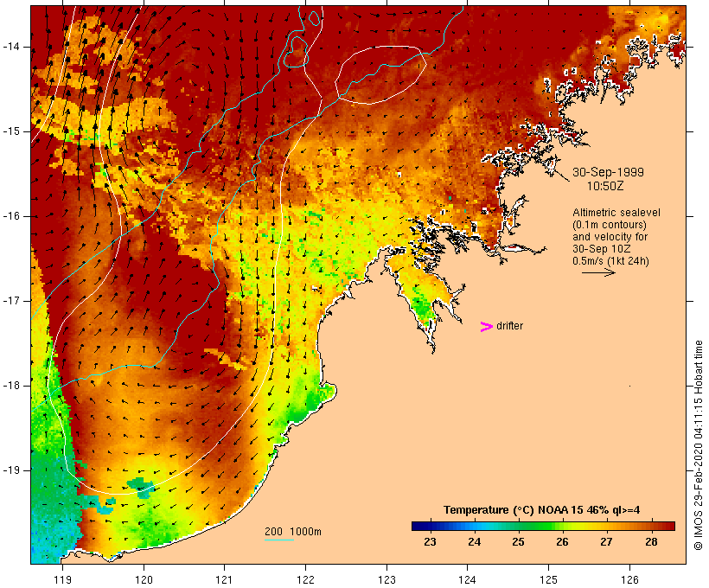
Task: Click latitude axis label '-18'
Action: (x=11, y=386)
